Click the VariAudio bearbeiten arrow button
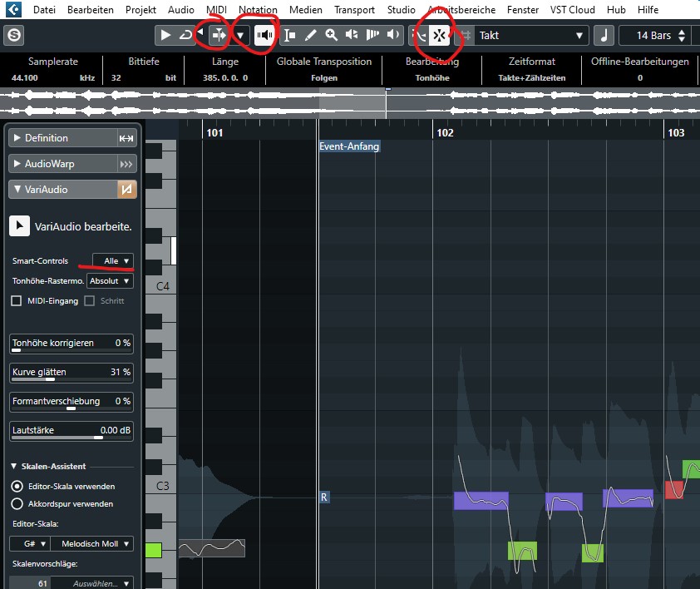The width and height of the screenshot is (700, 589). click(20, 226)
